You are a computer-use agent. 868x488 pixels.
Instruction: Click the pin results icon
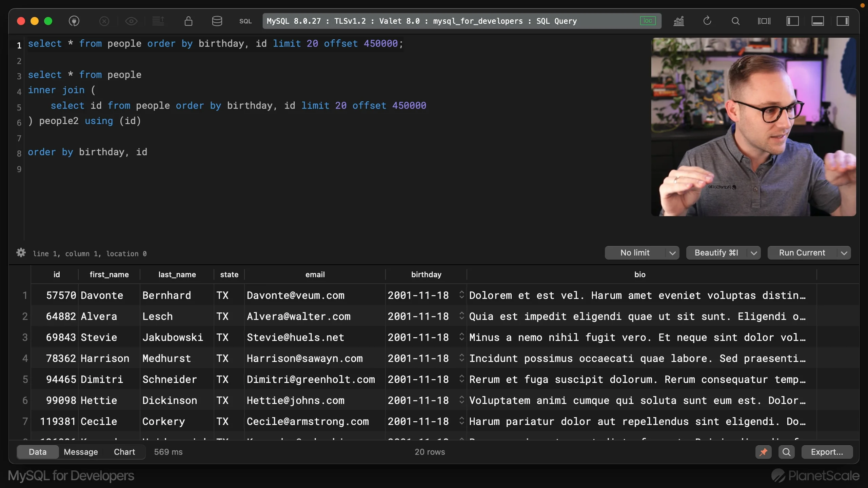tap(763, 452)
